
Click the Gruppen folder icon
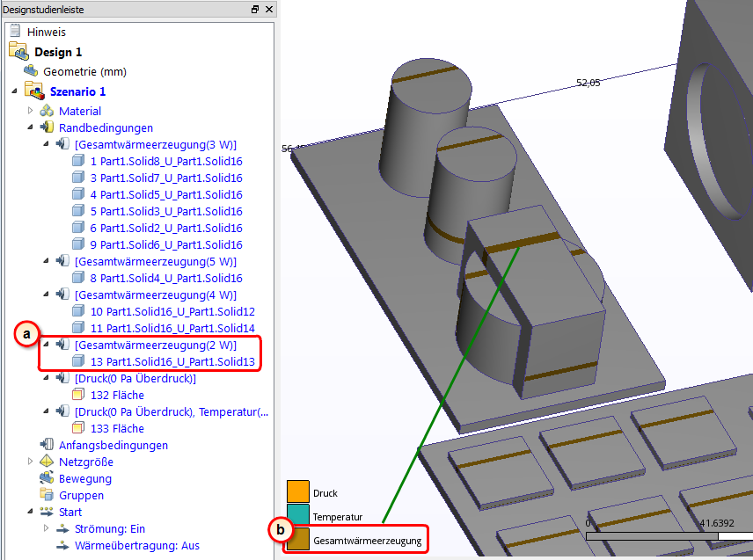tap(47, 495)
